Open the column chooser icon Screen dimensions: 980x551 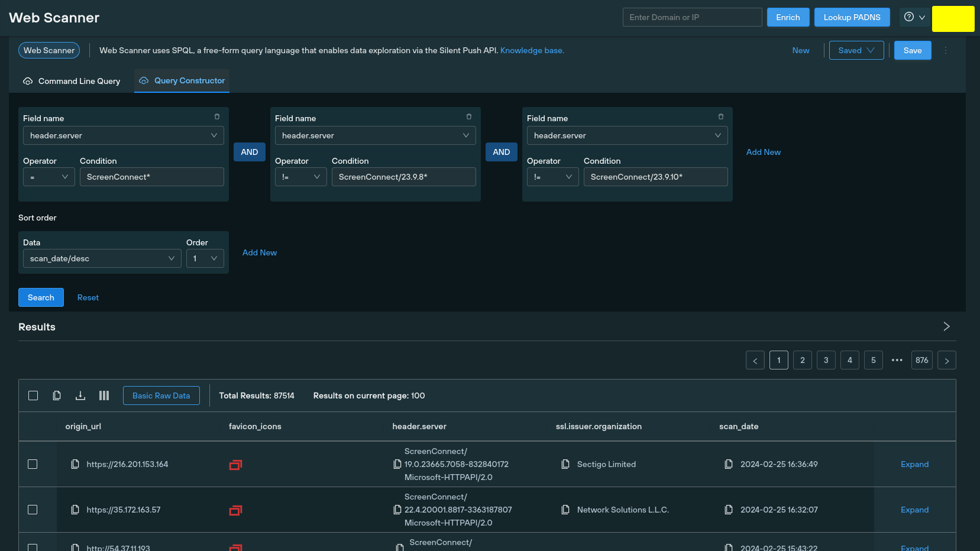pyautogui.click(x=104, y=396)
